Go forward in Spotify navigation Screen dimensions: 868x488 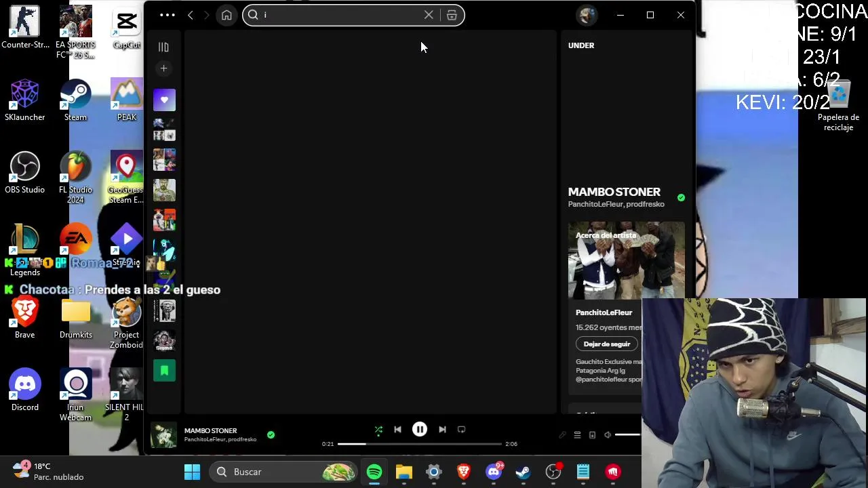(207, 15)
